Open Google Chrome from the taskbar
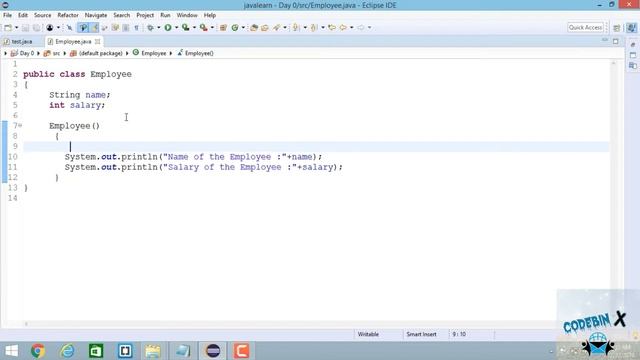This screenshot has width=640, height=360. (x=38, y=351)
